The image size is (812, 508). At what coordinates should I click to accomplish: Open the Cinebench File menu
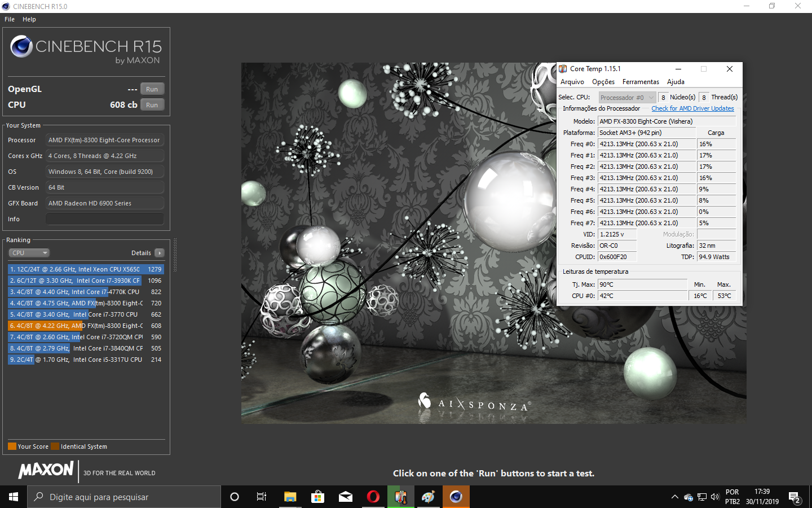pyautogui.click(x=10, y=19)
